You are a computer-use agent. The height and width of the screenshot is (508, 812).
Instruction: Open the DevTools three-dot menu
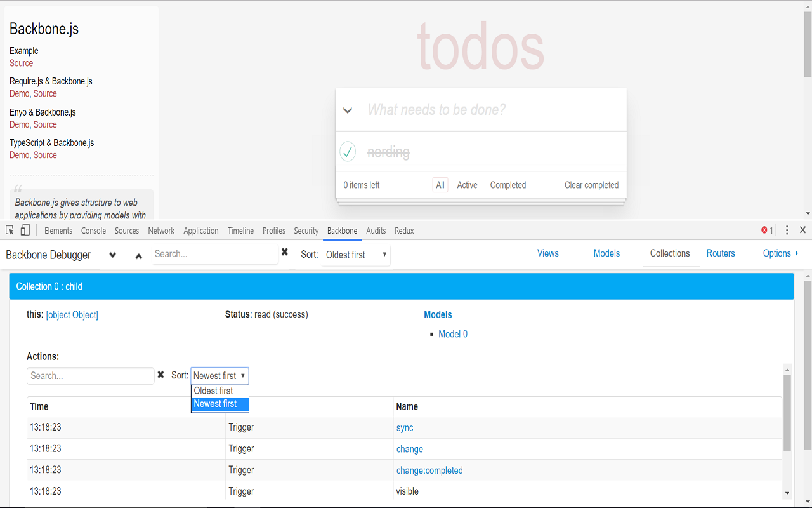point(786,230)
